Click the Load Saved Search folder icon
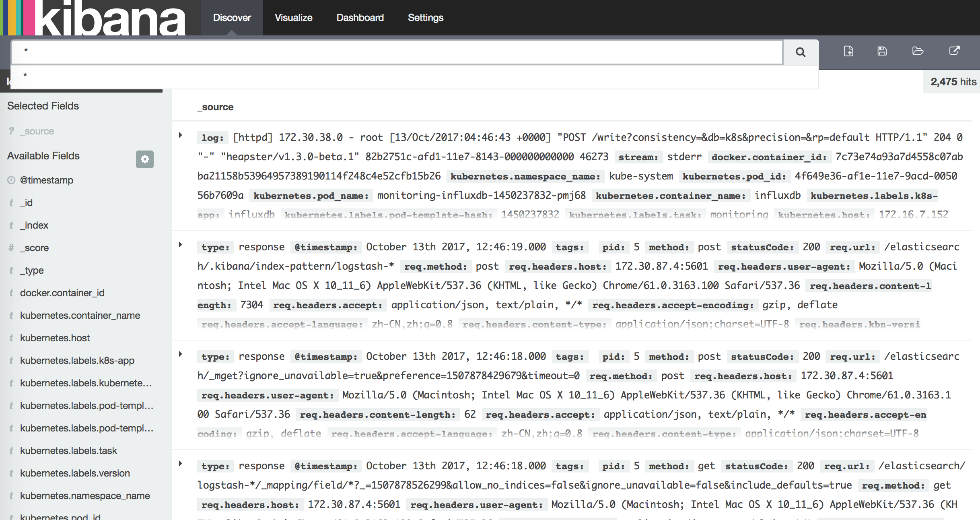The height and width of the screenshot is (520, 980). point(918,51)
